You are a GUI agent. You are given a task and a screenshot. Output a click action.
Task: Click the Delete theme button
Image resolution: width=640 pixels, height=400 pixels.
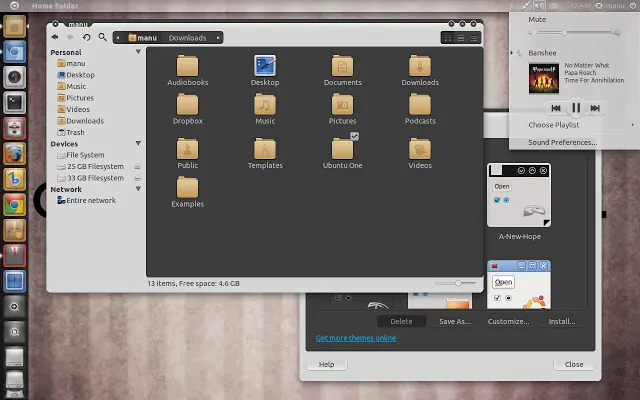[401, 321]
